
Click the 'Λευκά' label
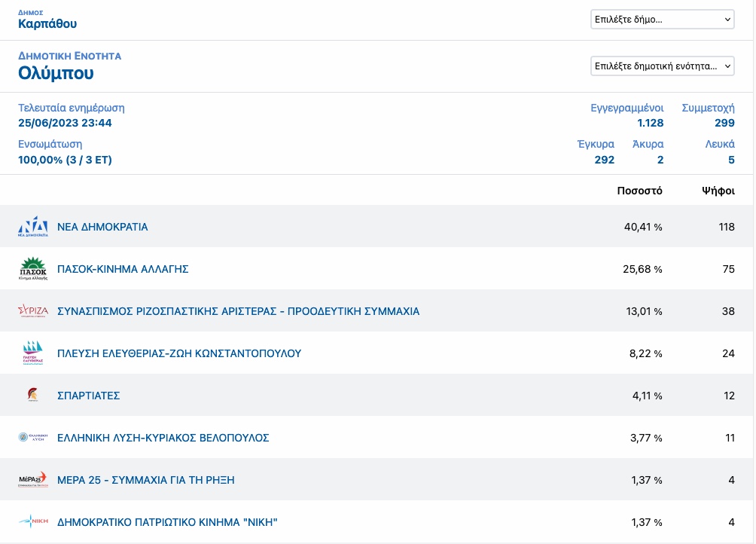pos(720,144)
